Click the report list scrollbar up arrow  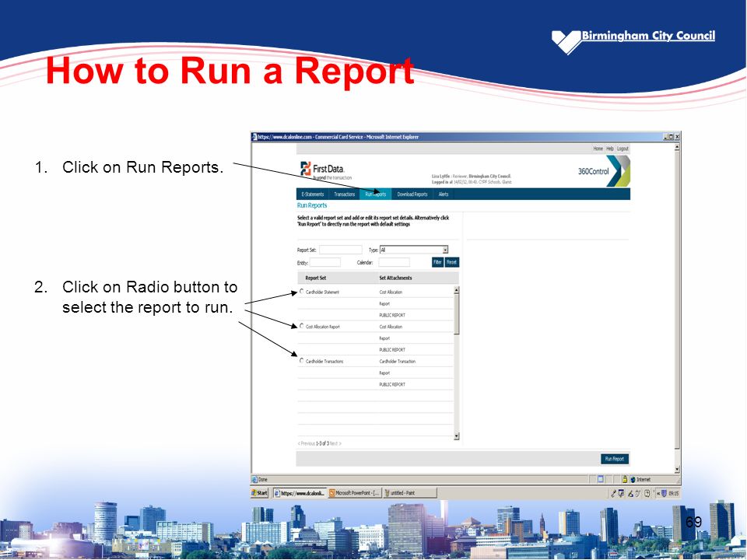[x=457, y=290]
